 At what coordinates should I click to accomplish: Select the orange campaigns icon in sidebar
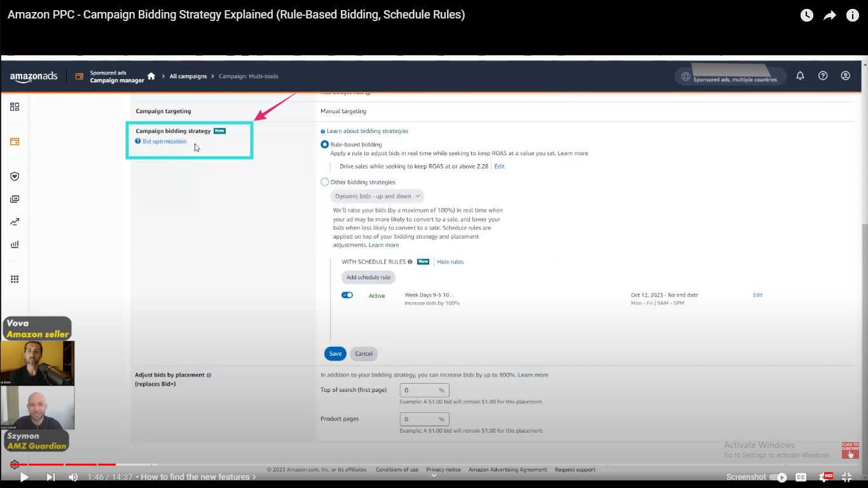click(15, 141)
